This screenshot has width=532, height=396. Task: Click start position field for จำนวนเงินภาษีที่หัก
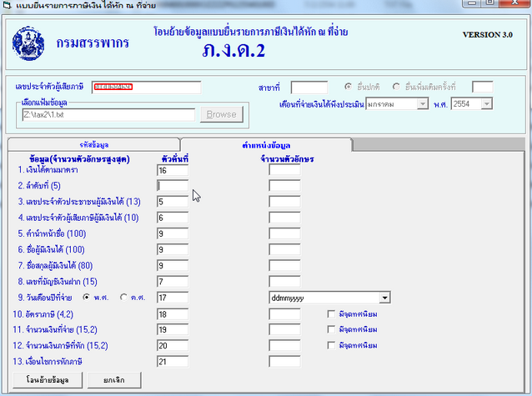173,345
